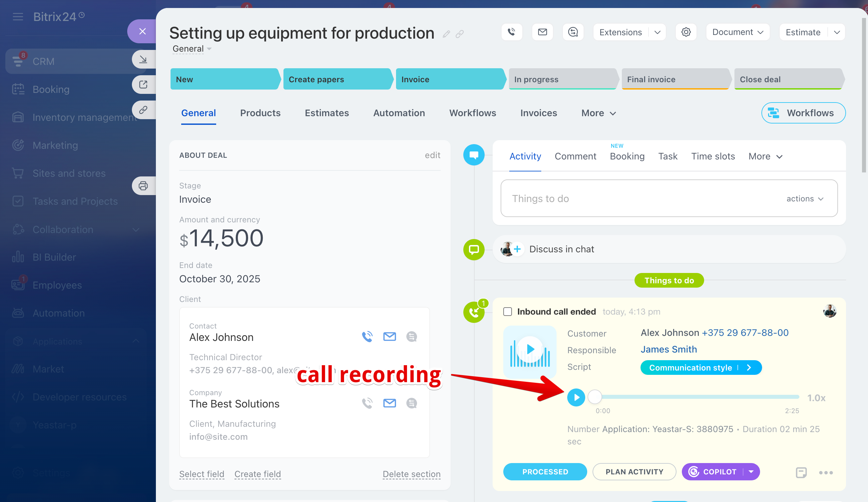Email The Best Solutions company via envelope icon
The height and width of the screenshot is (502, 868).
(x=389, y=403)
